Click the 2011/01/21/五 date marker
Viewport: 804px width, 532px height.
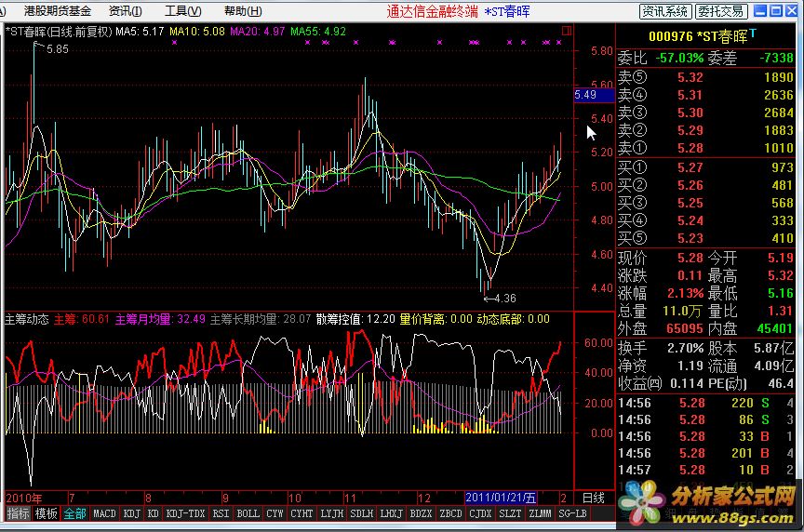[x=501, y=498]
